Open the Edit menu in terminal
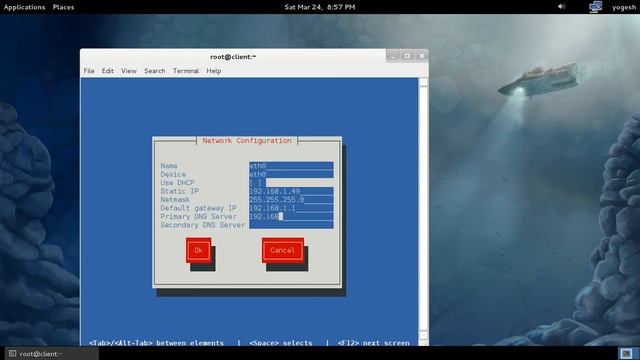The image size is (640, 360). [x=108, y=71]
